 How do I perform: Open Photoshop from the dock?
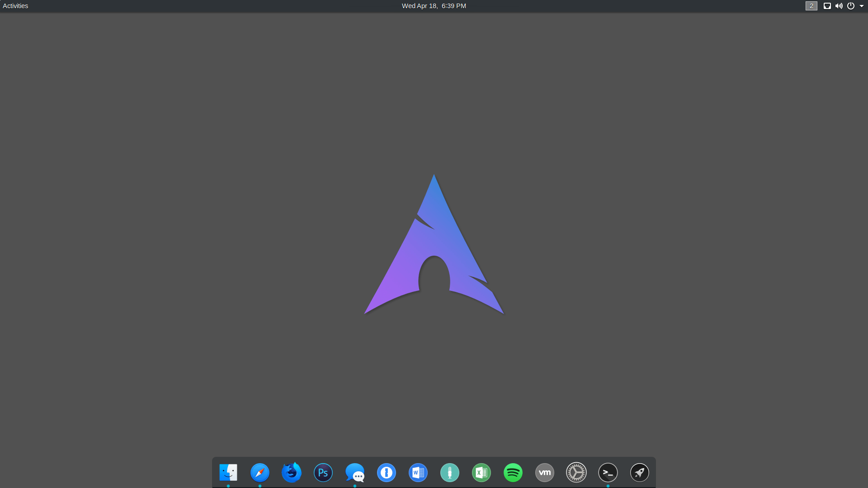point(323,473)
